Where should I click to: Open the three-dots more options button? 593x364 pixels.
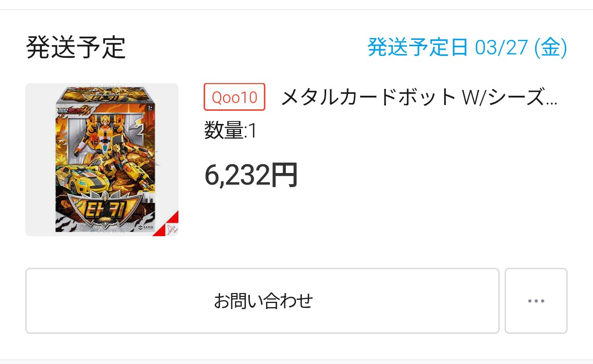pyautogui.click(x=536, y=301)
